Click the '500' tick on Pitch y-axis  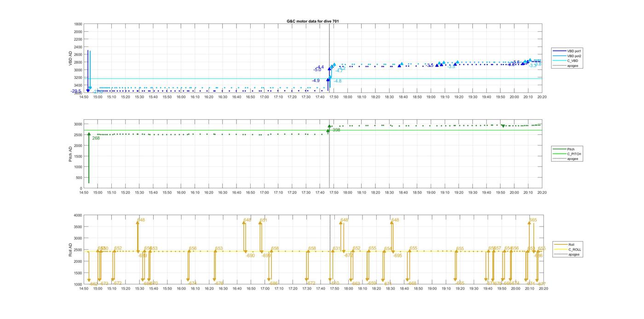[79, 178]
